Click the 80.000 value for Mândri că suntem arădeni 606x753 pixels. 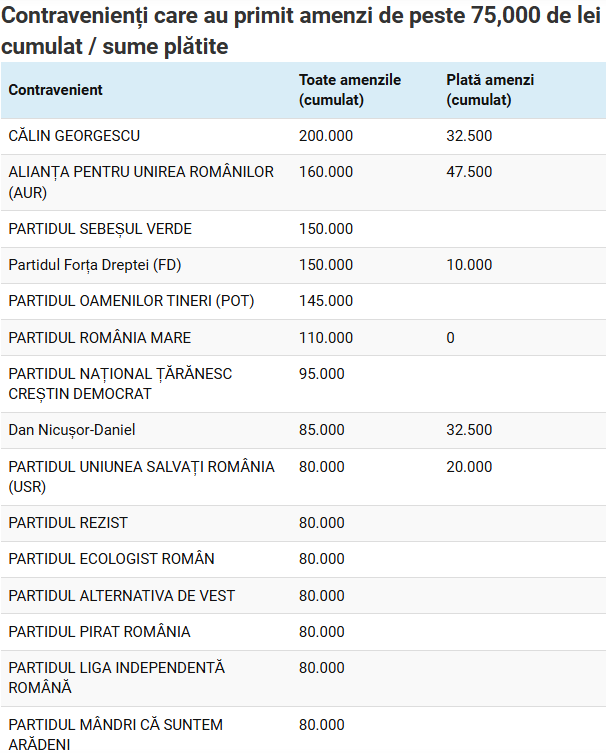click(x=321, y=725)
